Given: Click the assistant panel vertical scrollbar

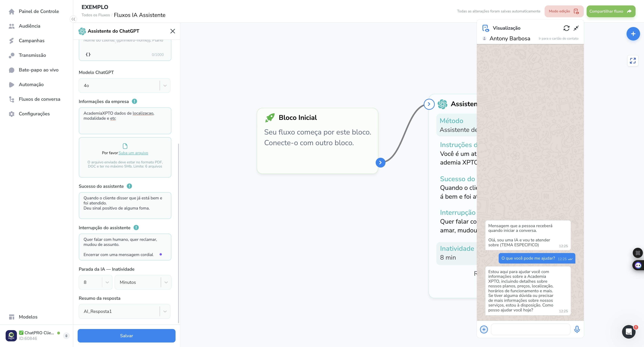Looking at the screenshot, I should click(x=179, y=233).
